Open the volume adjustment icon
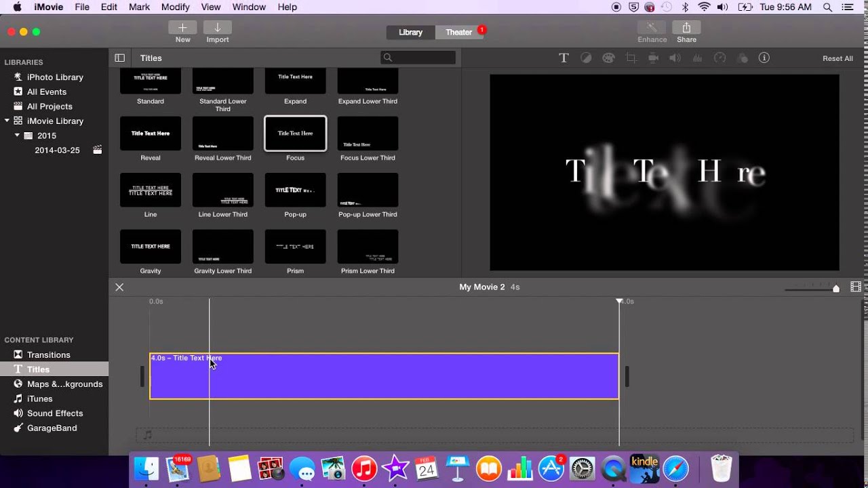The width and height of the screenshot is (868, 488). coord(675,58)
